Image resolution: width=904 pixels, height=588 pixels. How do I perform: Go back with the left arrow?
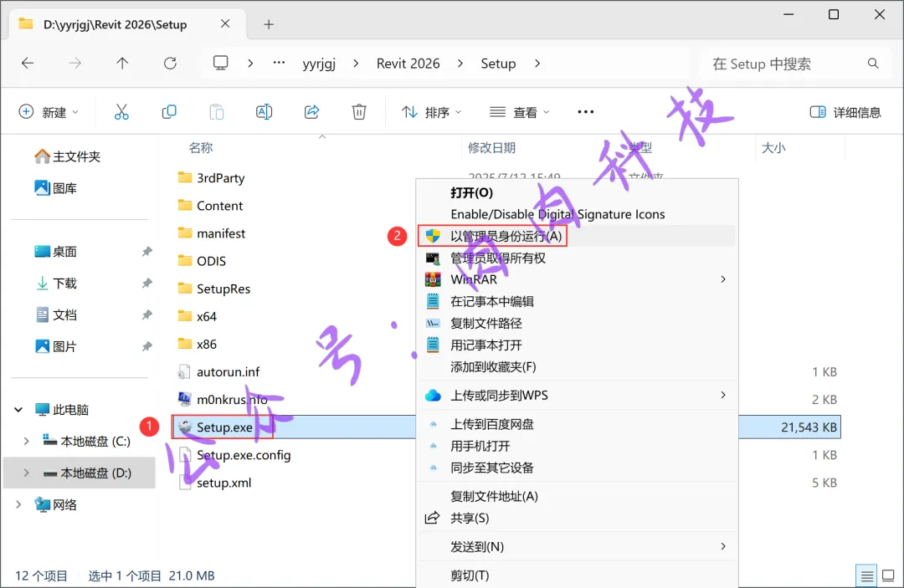coord(28,64)
